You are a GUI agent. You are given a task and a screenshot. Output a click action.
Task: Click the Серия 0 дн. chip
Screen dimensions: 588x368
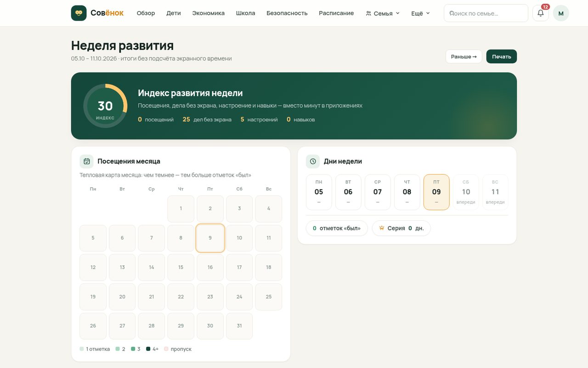click(401, 228)
